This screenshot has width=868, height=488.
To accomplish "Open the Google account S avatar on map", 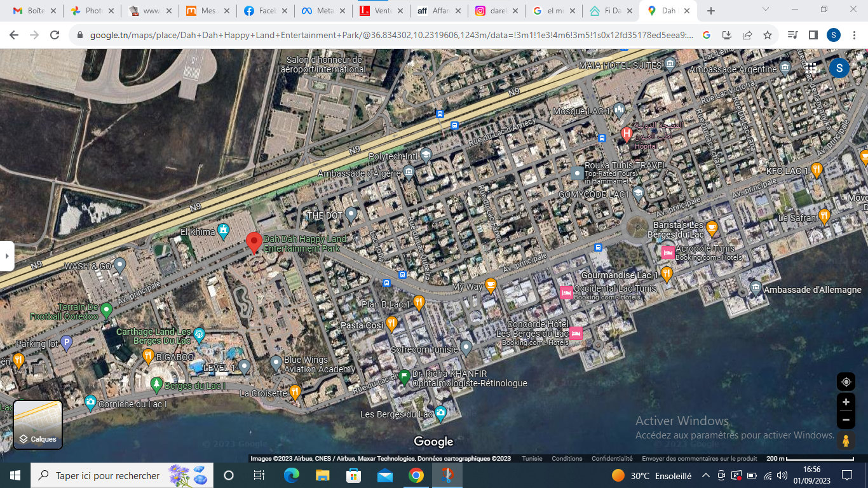I will coord(839,67).
